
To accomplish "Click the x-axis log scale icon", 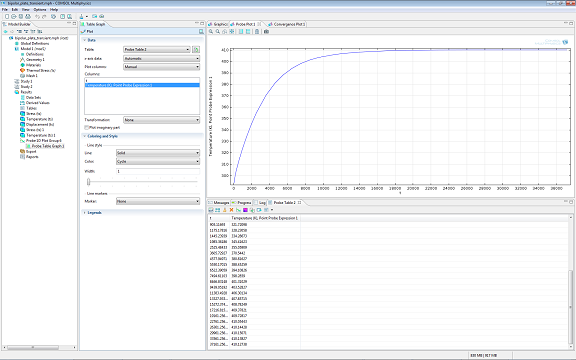I will coord(241,32).
